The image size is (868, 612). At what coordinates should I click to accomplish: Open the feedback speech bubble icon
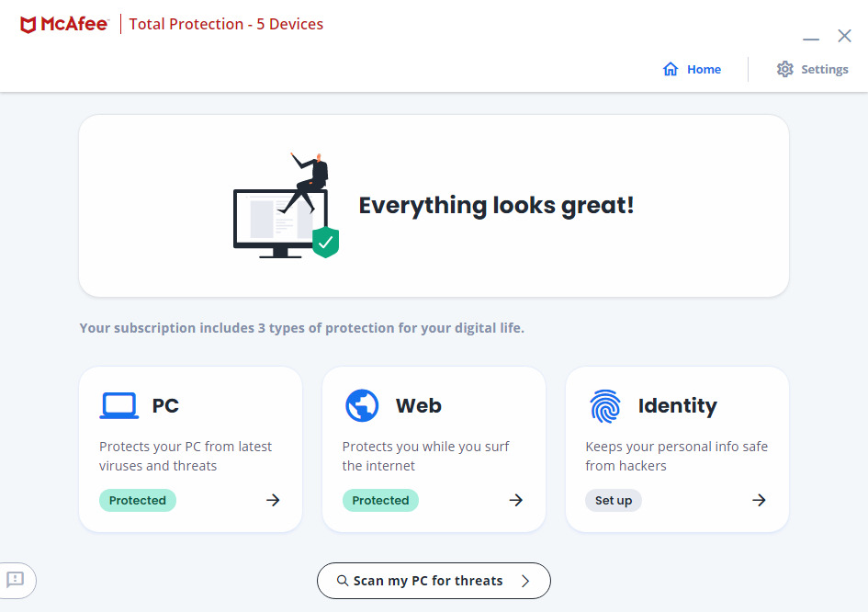pos(16,580)
